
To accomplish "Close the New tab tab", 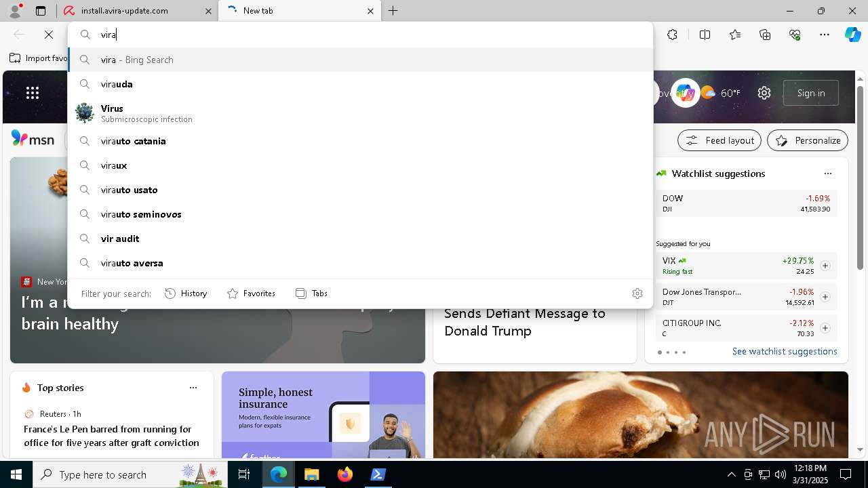I will click(x=370, y=11).
